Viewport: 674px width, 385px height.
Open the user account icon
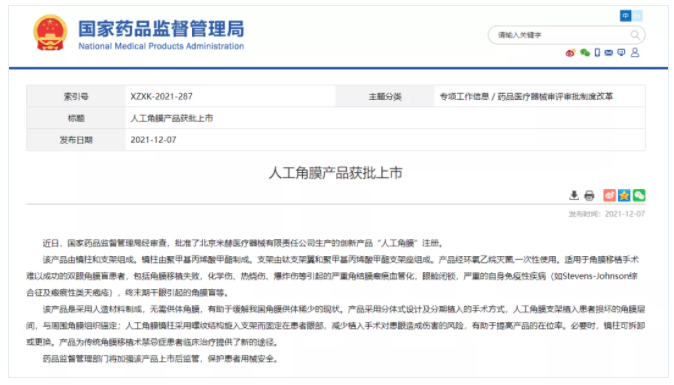tap(635, 52)
